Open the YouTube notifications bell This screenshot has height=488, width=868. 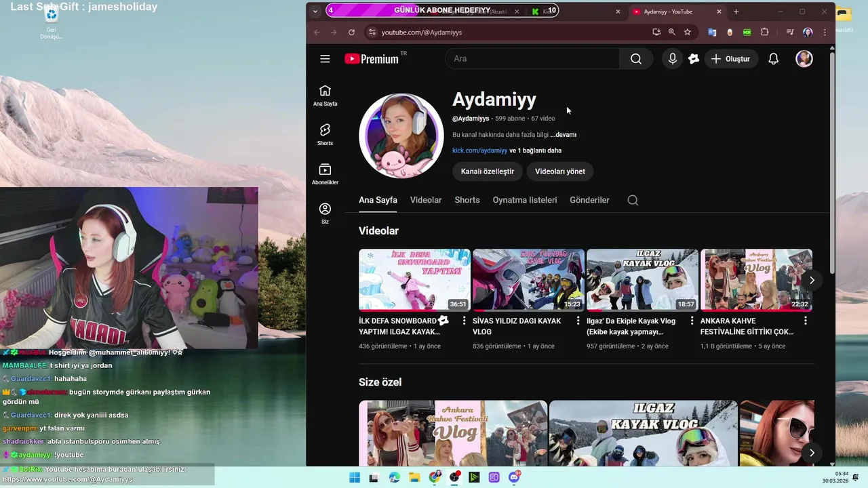[773, 59]
